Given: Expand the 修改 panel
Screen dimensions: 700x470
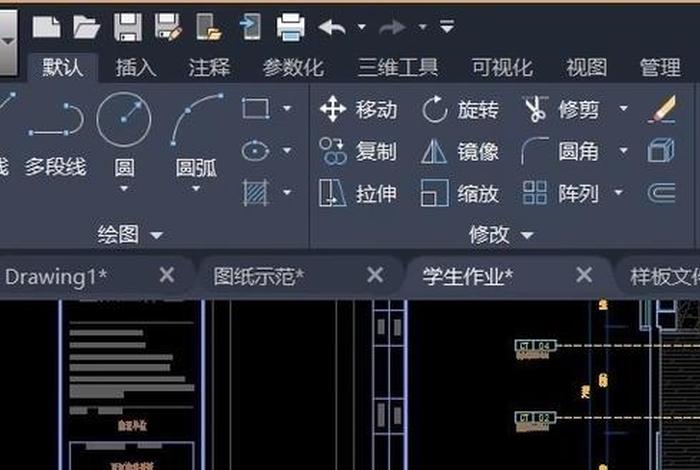Looking at the screenshot, I should (501, 235).
